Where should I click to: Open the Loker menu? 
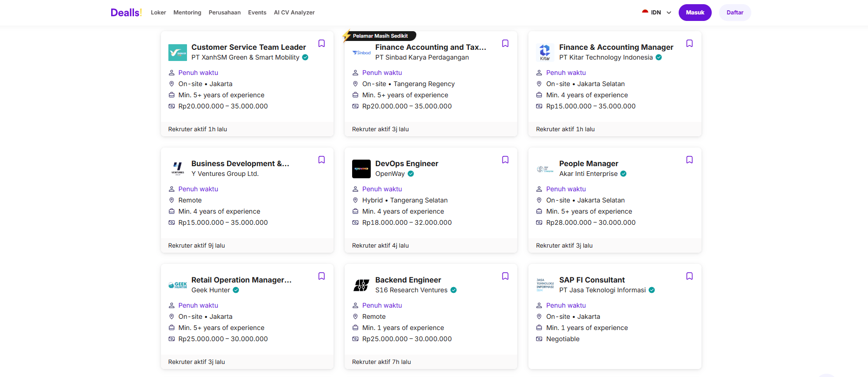(158, 13)
